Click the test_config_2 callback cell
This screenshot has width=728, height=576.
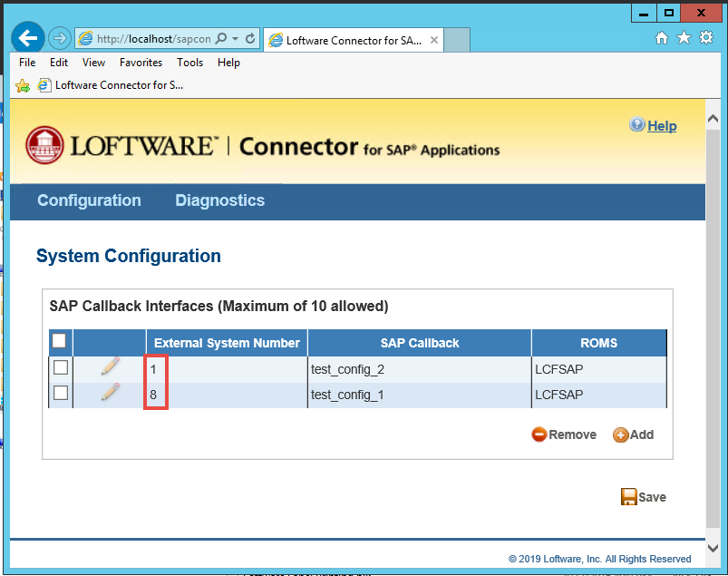tap(420, 369)
